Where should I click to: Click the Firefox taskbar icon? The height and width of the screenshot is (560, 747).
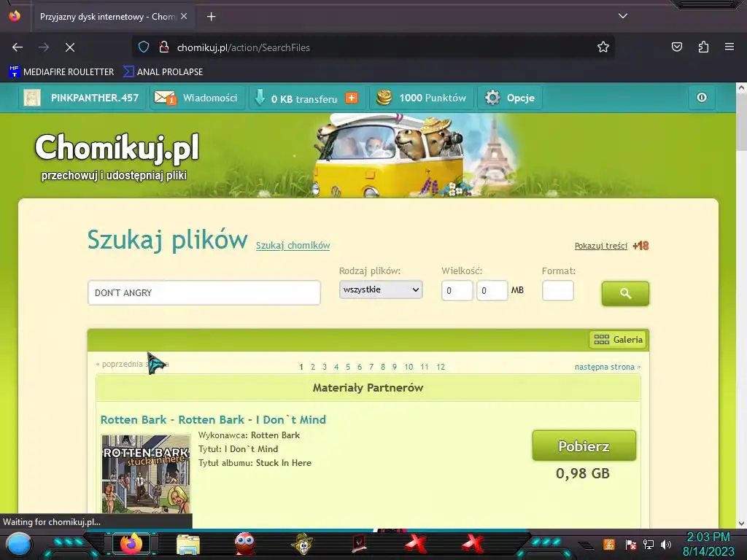tap(131, 543)
